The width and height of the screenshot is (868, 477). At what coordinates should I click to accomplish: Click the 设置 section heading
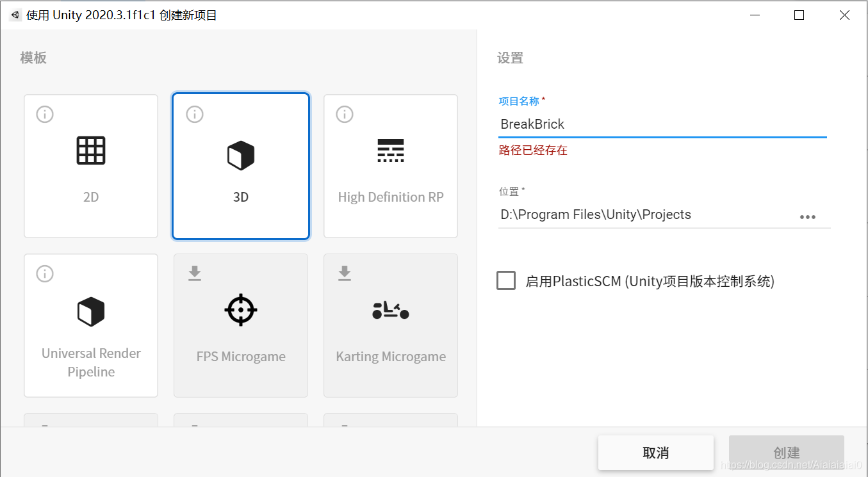point(511,58)
